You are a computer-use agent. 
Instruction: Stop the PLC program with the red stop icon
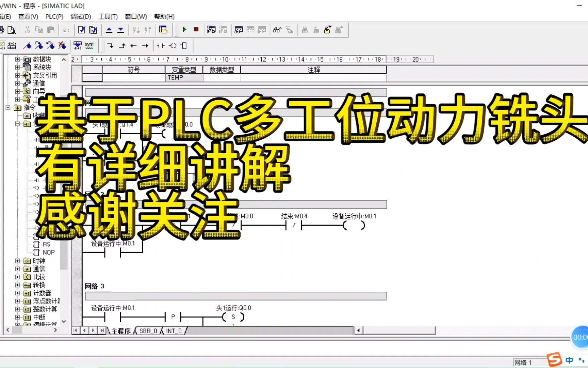click(x=196, y=30)
